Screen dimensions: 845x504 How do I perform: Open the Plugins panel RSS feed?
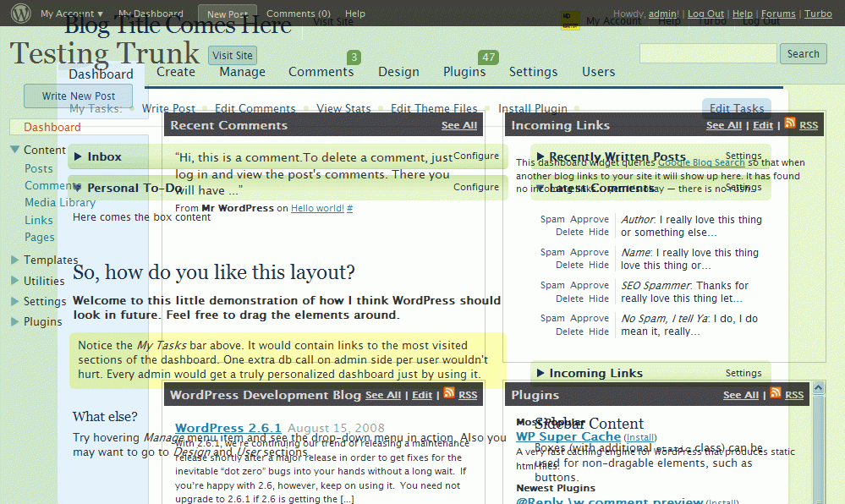(774, 394)
